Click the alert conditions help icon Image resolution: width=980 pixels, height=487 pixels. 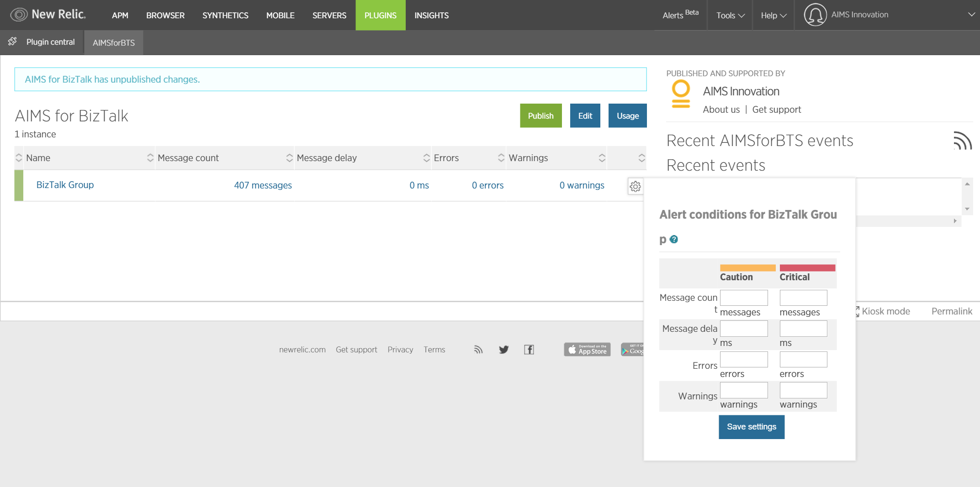pos(674,239)
